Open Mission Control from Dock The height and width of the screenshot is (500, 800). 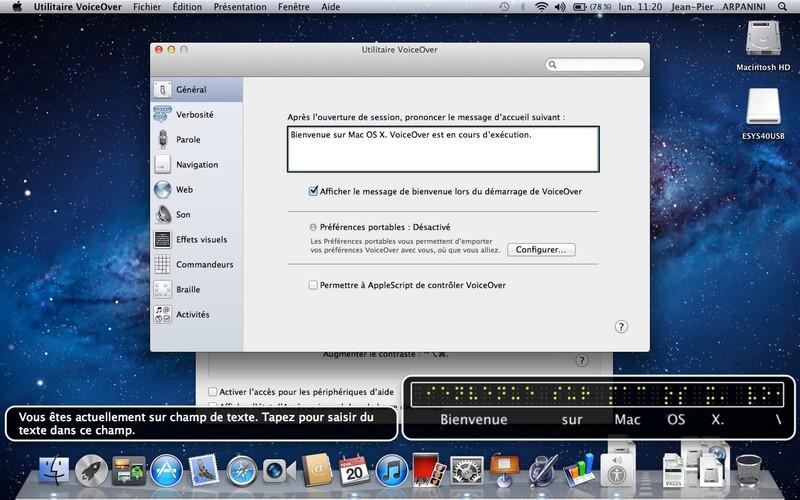(x=129, y=470)
